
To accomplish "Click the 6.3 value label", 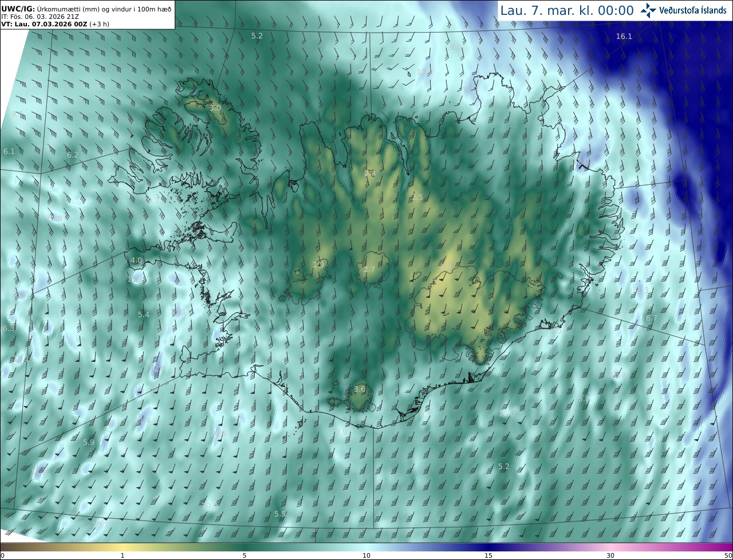I will pyautogui.click(x=9, y=328).
